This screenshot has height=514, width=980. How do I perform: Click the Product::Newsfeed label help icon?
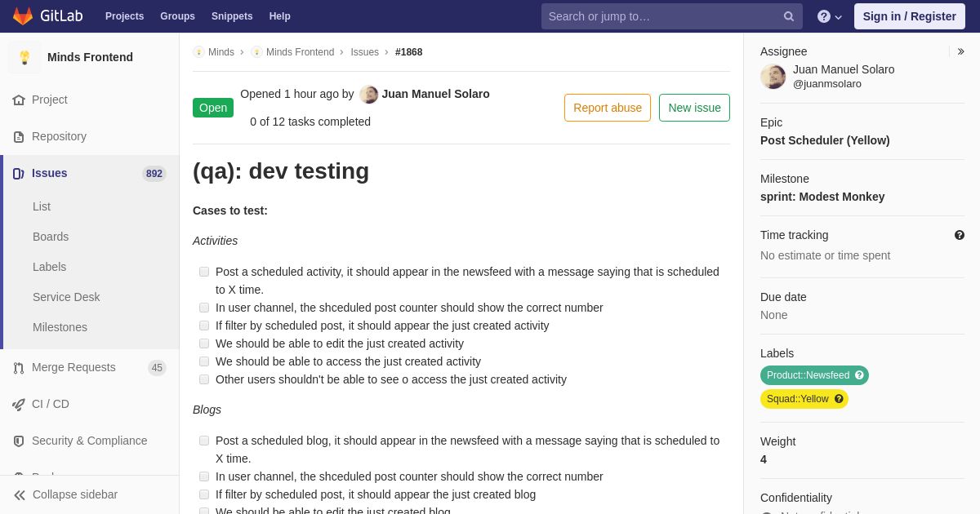859,375
